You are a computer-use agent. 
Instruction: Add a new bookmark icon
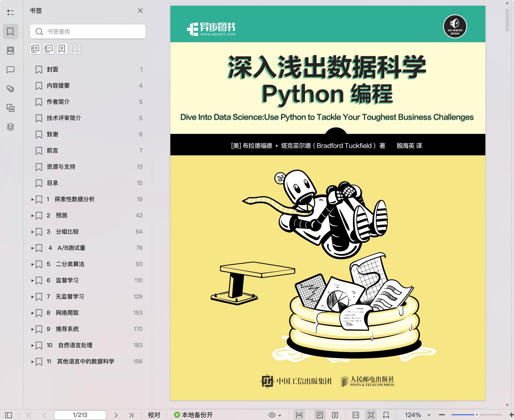tap(62, 49)
